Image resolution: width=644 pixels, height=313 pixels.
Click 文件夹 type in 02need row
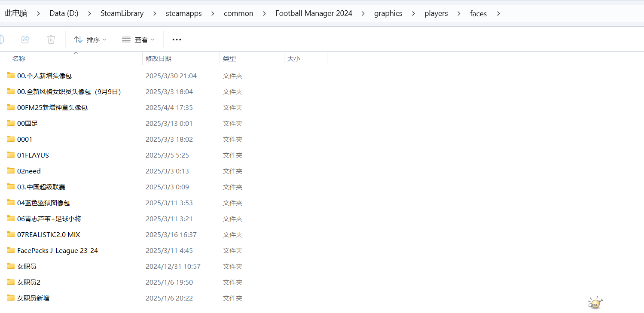click(233, 171)
